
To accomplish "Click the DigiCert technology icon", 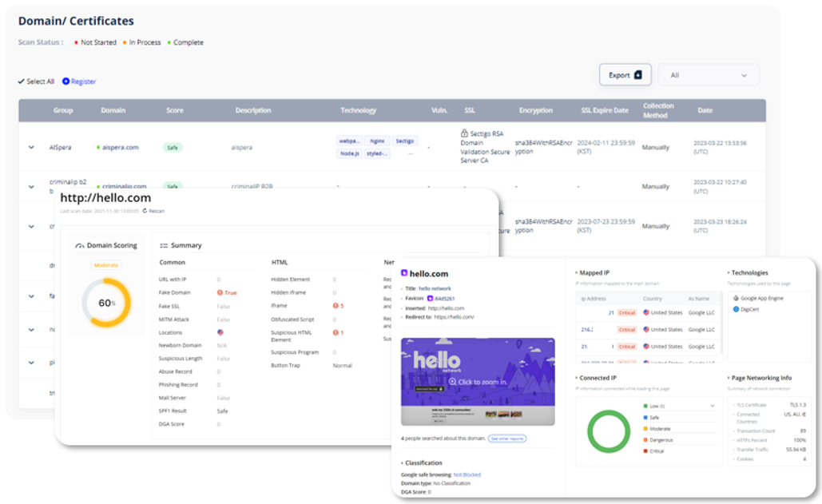I will 736,309.
